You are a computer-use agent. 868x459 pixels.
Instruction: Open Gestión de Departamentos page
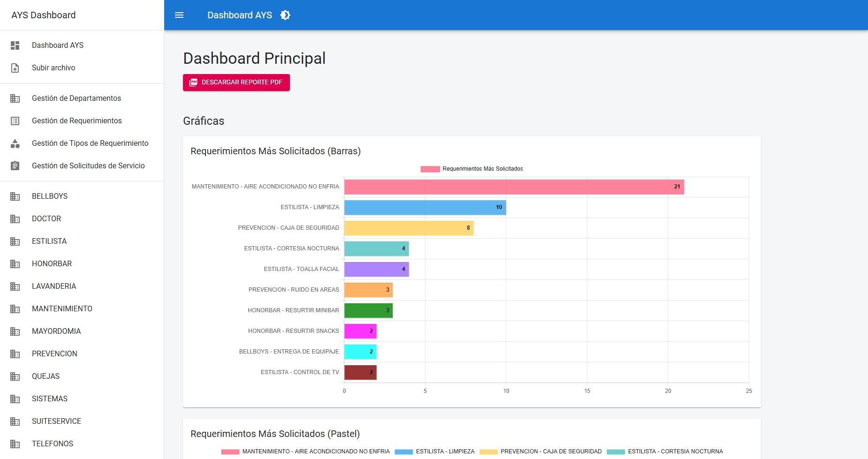(x=76, y=98)
